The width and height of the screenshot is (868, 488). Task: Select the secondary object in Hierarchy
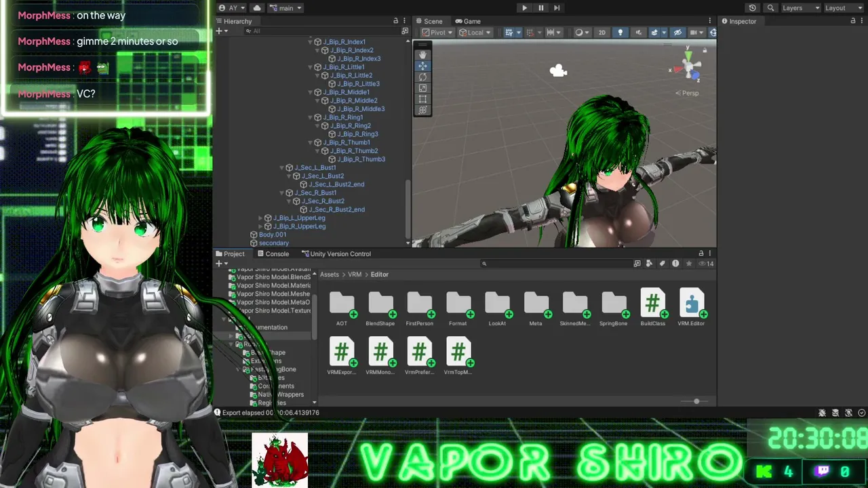273,243
